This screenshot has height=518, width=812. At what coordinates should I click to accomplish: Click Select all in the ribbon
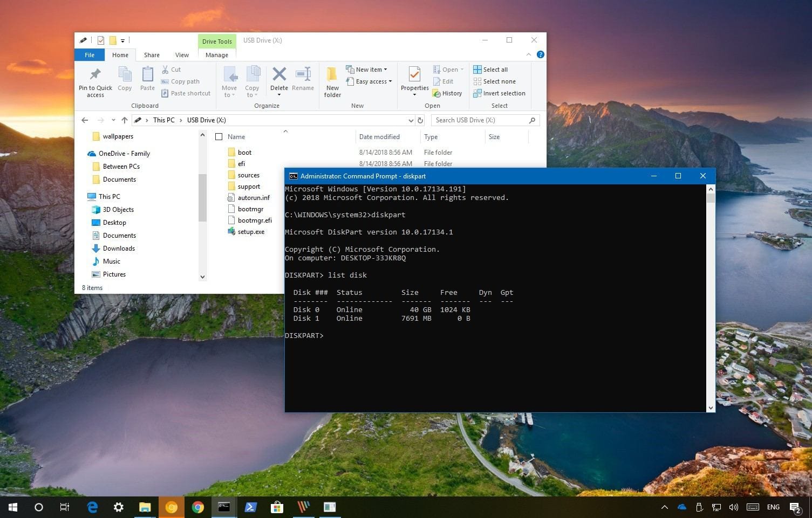tap(490, 70)
